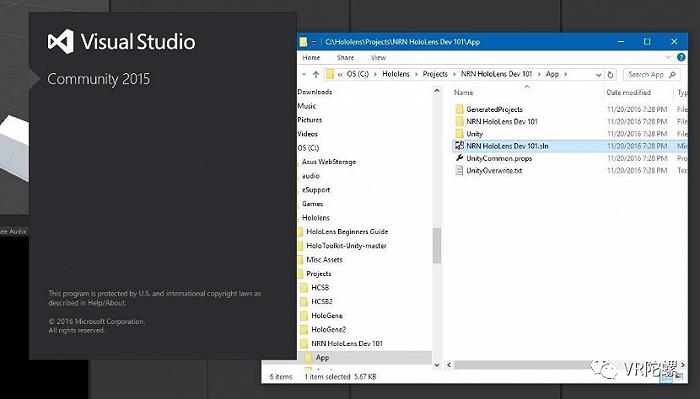This screenshot has width=700, height=399.
Task: Open the View ribbon tab
Action: pos(378,58)
